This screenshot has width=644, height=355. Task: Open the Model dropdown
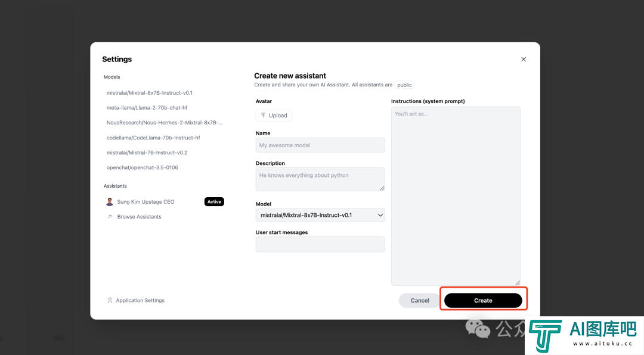pyautogui.click(x=320, y=215)
